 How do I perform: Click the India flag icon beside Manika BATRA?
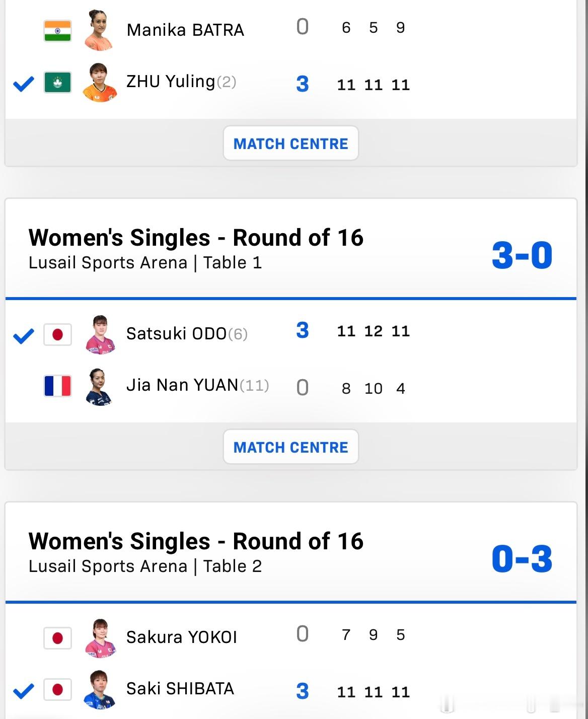(57, 31)
